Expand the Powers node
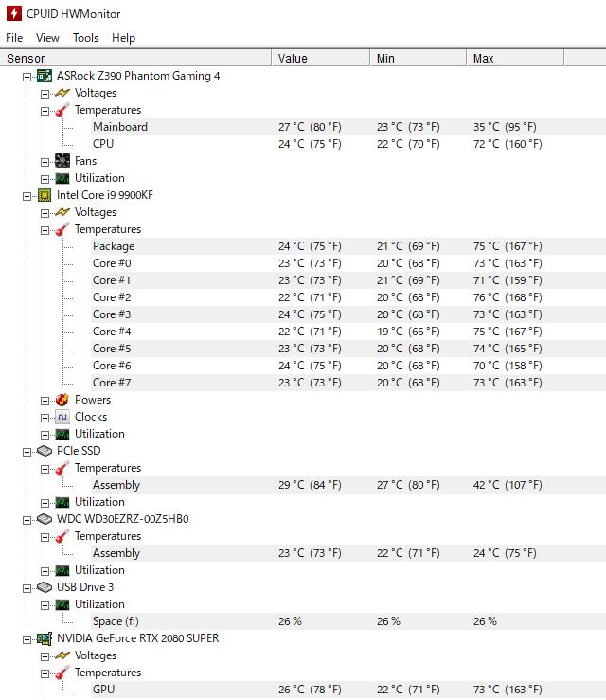This screenshot has width=606, height=700. 45,401
